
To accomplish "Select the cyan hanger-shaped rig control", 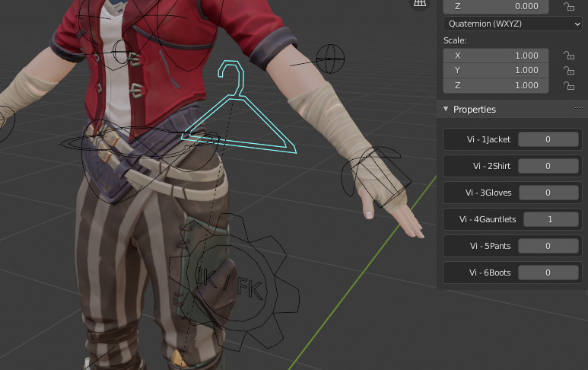I will (x=251, y=122).
